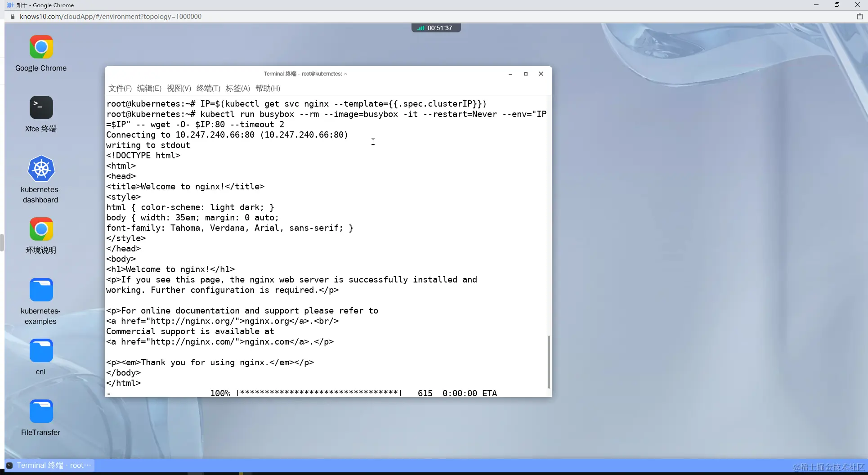Click the '<h1>Welcome to nginx!</h1>' line

pos(170,269)
